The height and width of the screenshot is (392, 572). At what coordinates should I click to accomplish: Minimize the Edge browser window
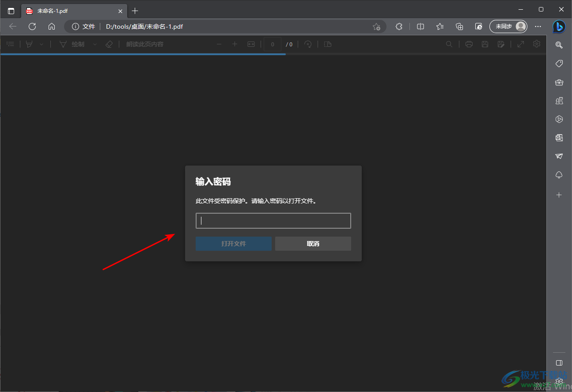click(521, 9)
